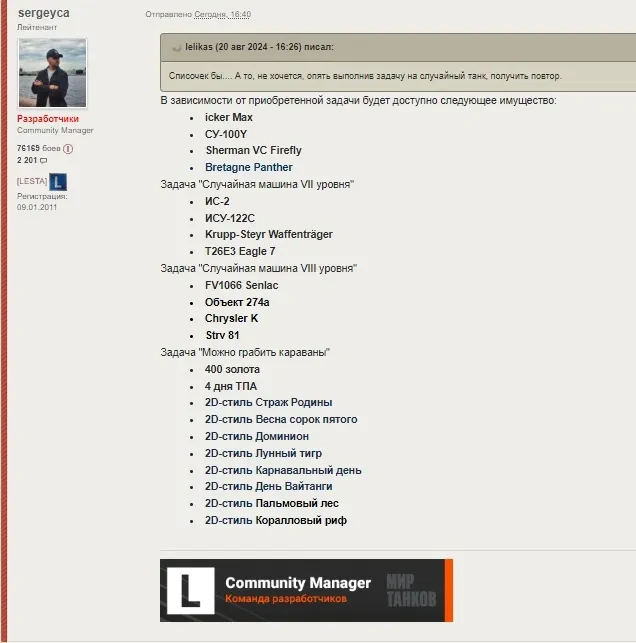Viewport: 636px width, 643px height.
Task: Click the battles count info icon
Action: [x=68, y=148]
